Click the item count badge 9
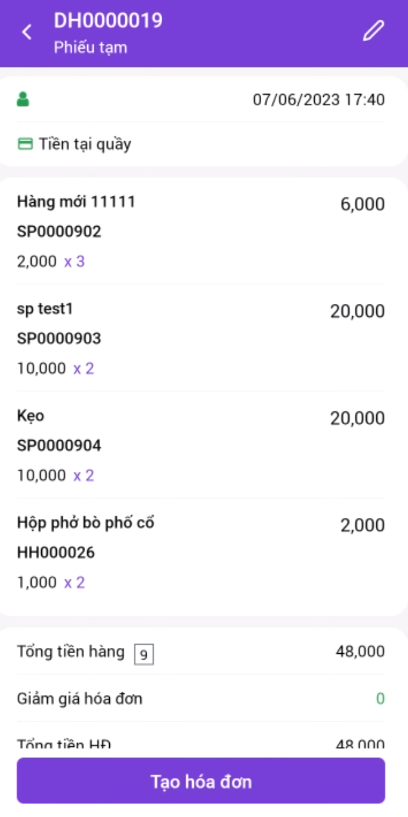 click(x=144, y=654)
